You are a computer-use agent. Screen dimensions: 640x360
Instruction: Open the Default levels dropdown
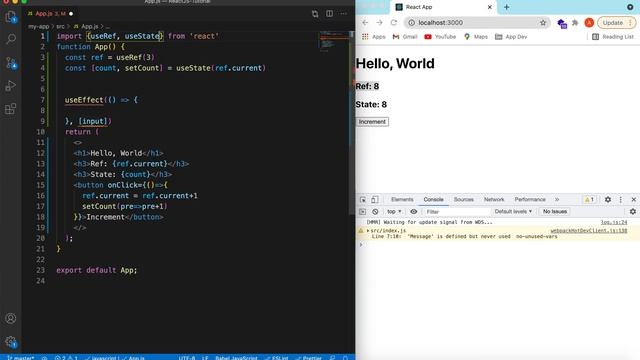coord(513,211)
